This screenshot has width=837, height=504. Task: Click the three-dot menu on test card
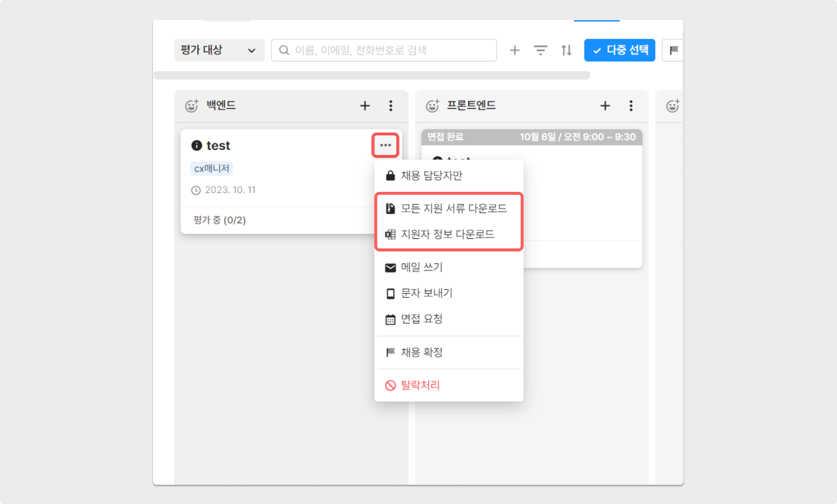385,145
